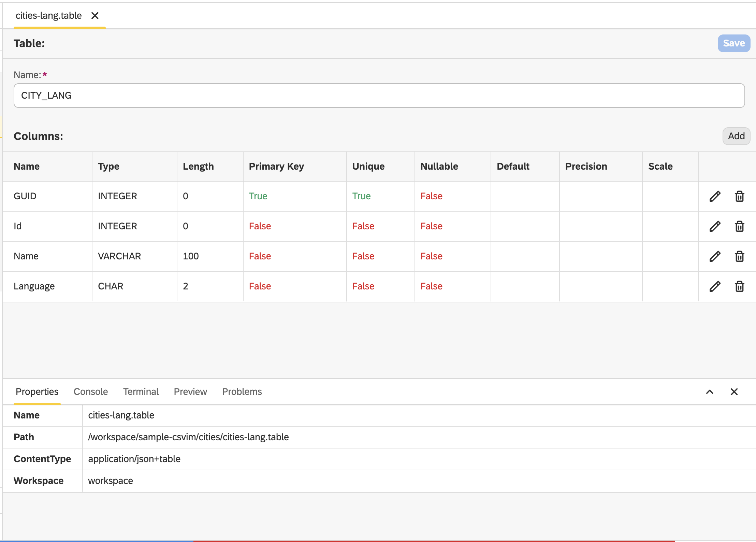Open the Console tab
This screenshot has height=542, width=756.
(91, 391)
